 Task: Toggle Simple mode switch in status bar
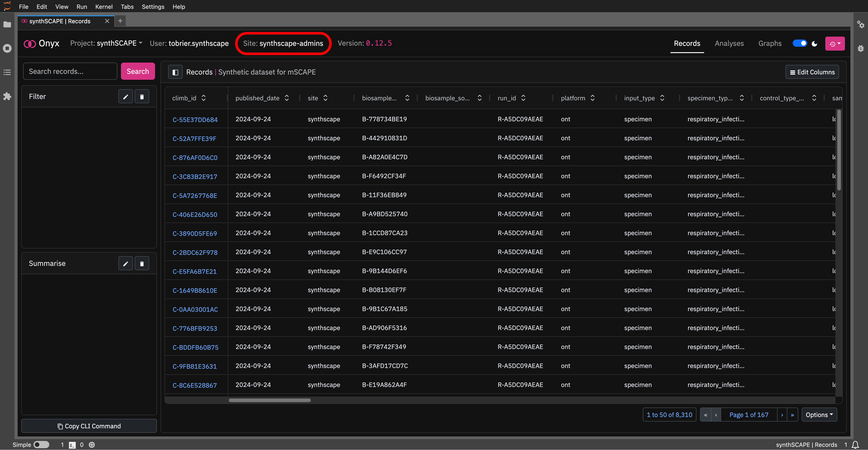[x=41, y=445]
